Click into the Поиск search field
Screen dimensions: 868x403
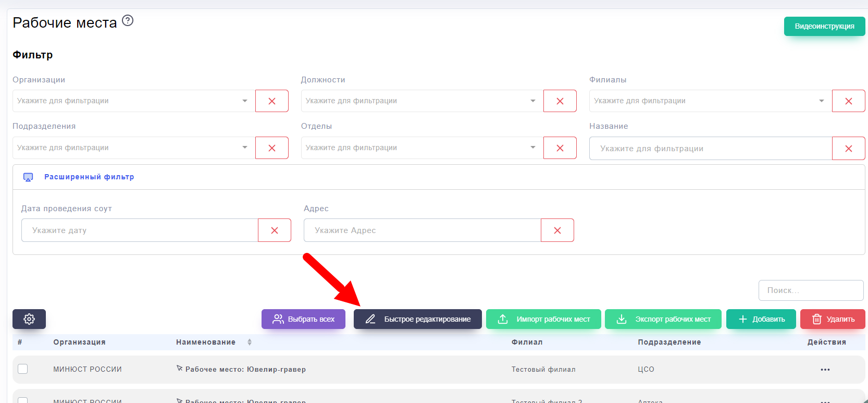811,290
